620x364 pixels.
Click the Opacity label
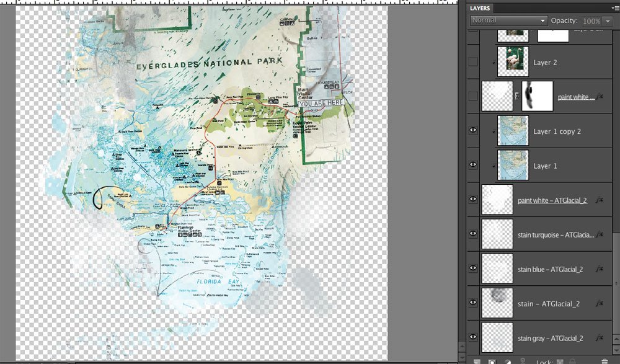point(565,21)
